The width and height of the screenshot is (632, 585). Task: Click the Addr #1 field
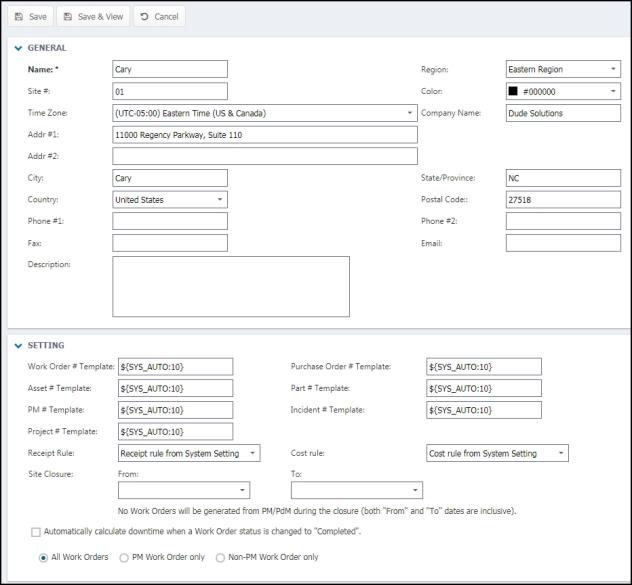[265, 135]
